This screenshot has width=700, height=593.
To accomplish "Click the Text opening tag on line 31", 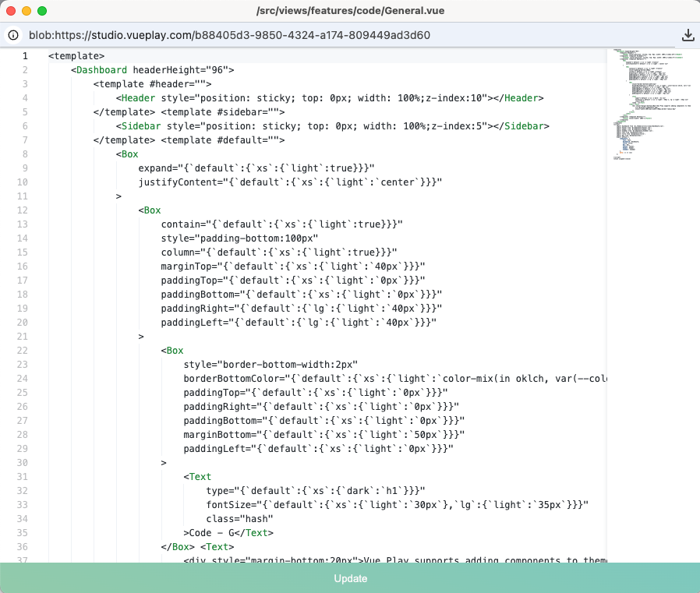I will tap(197, 477).
